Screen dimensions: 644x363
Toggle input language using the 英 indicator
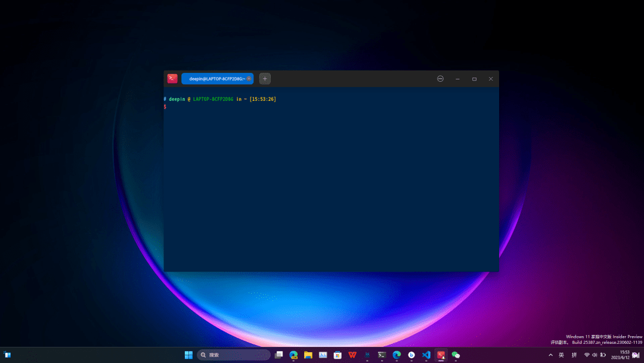(562, 355)
